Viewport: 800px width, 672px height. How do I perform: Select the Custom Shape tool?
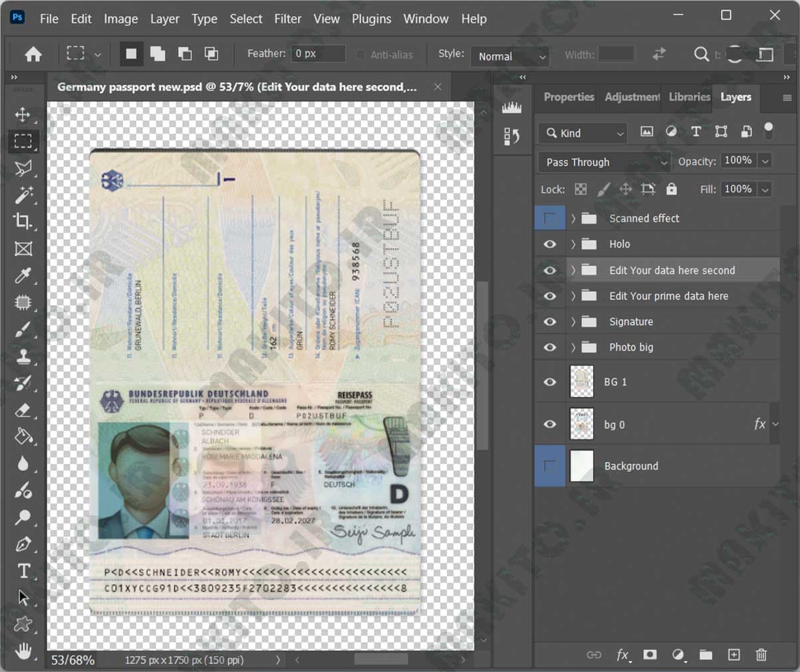[x=23, y=624]
